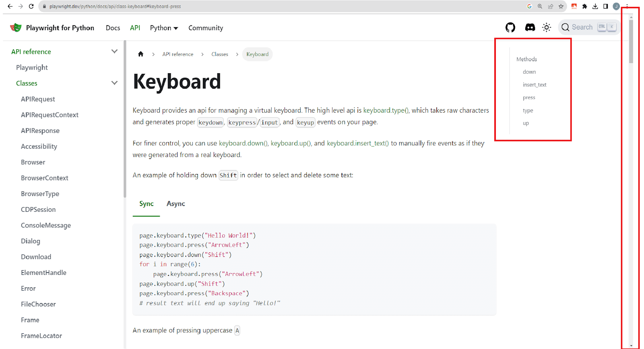Viewport: 644px width, 349px height.
Task: Open Browser in the sidebar
Action: 33,162
